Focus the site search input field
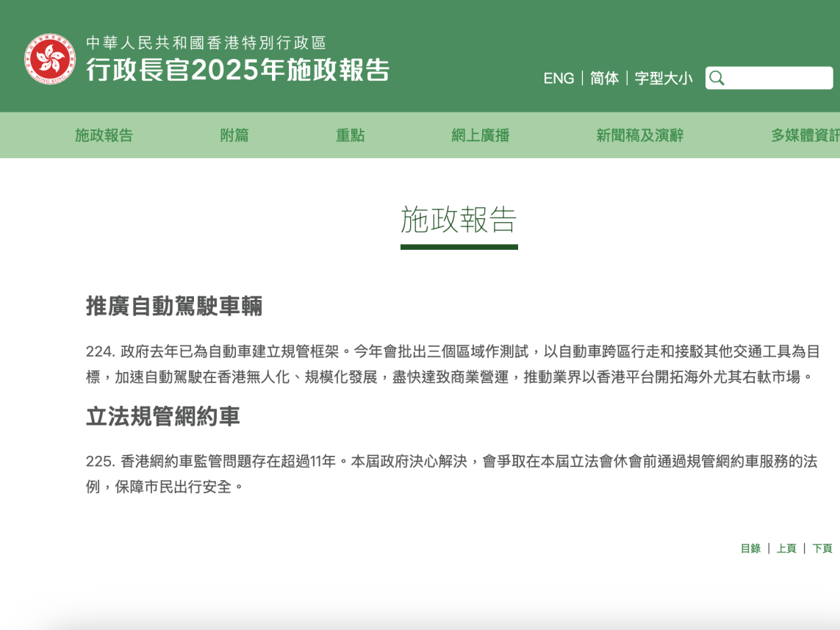 point(769,78)
